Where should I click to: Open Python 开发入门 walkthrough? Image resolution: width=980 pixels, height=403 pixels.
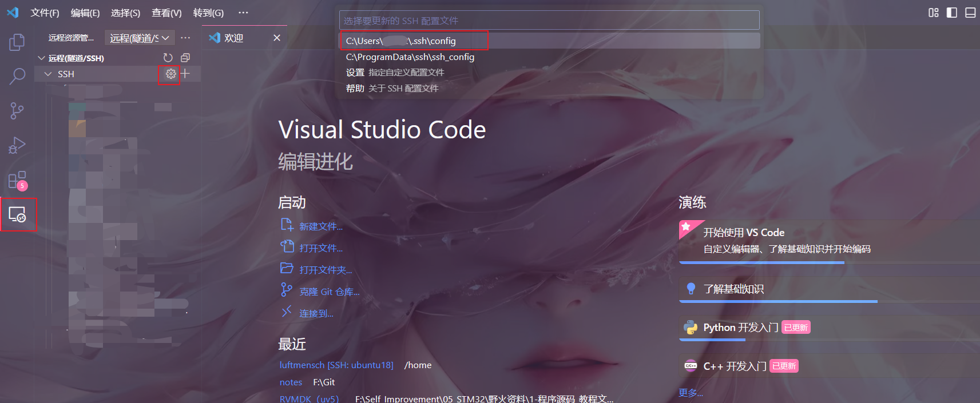pos(830,328)
